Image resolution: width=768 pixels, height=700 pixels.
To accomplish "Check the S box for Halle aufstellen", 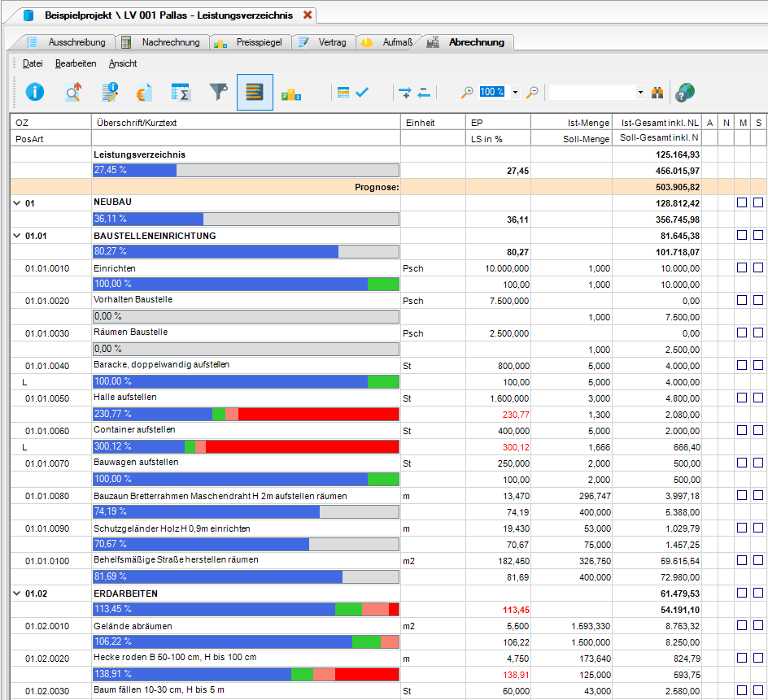I will point(758,398).
